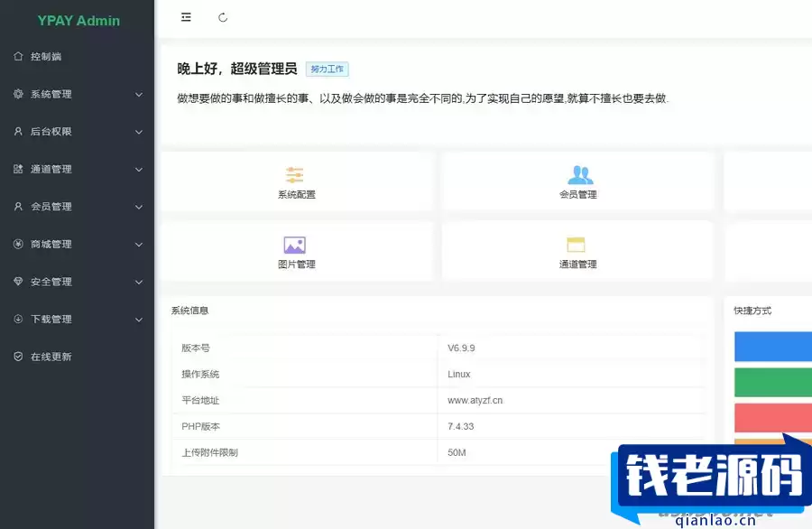Click the 系统信息 panel heading
Image resolution: width=812 pixels, height=529 pixels.
point(190,311)
